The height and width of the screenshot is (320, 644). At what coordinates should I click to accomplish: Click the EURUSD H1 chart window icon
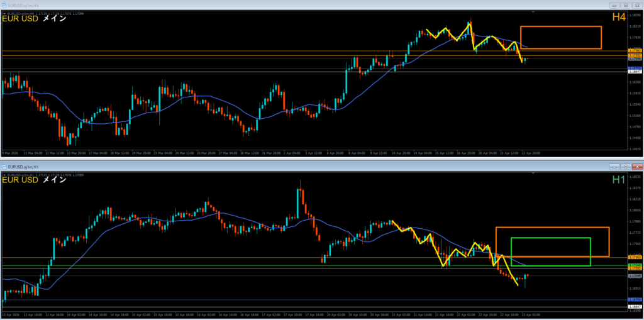4,167
